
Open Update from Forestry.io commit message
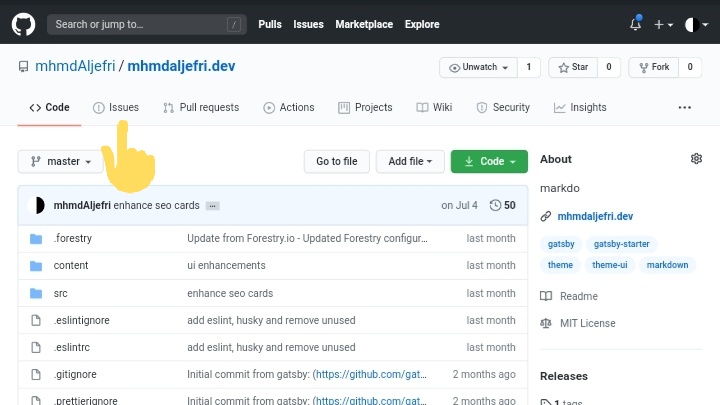307,238
